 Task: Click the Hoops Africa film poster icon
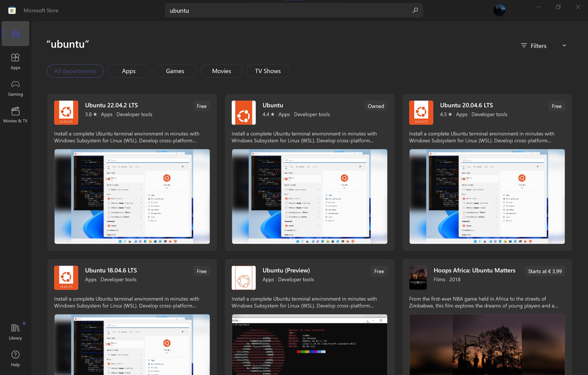pyautogui.click(x=418, y=278)
